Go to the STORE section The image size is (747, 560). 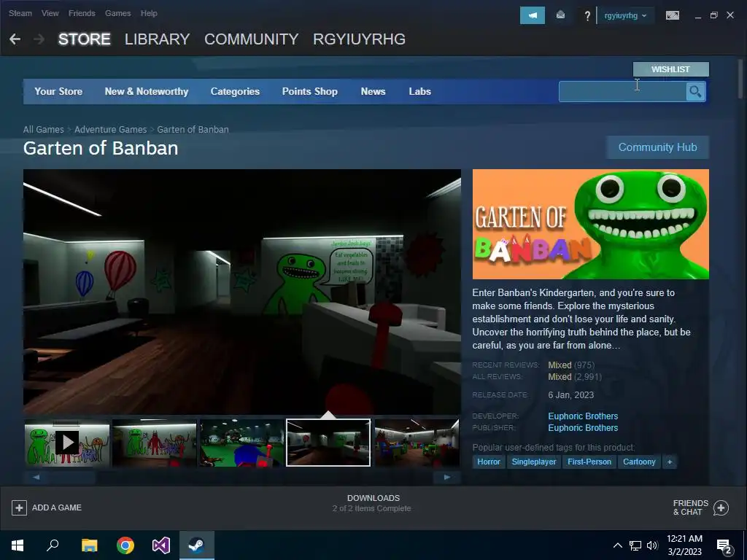coord(85,39)
